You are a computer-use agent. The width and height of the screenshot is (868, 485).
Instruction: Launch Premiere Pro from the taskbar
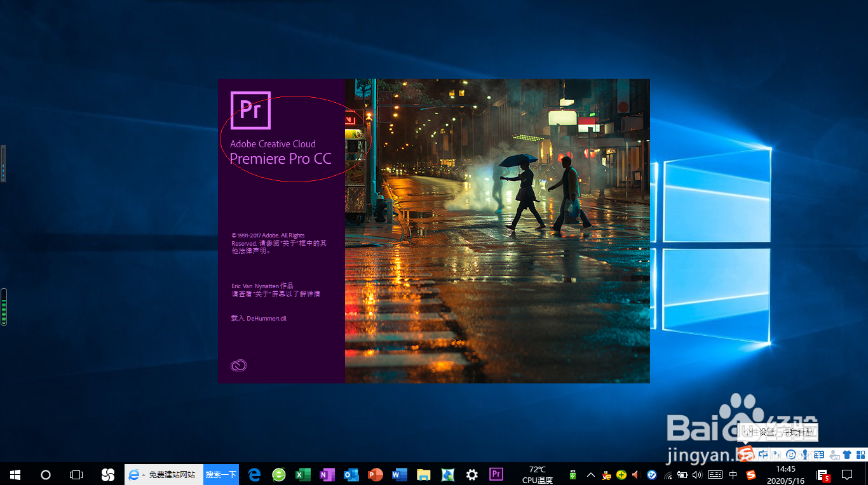[496, 474]
